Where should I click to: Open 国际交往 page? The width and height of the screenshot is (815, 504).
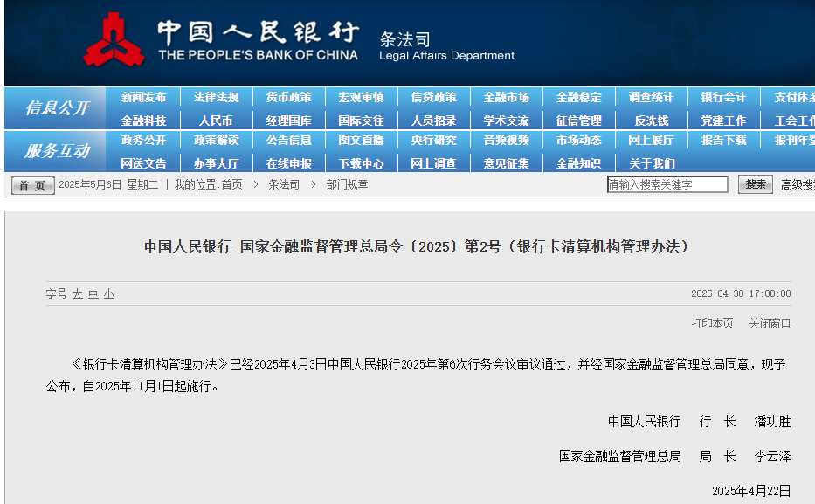[x=362, y=121]
